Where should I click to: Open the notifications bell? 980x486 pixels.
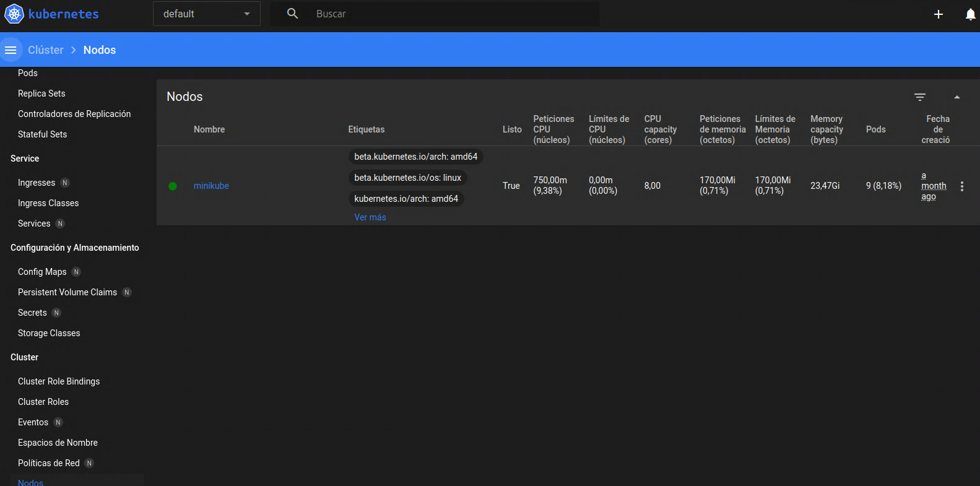pyautogui.click(x=970, y=14)
